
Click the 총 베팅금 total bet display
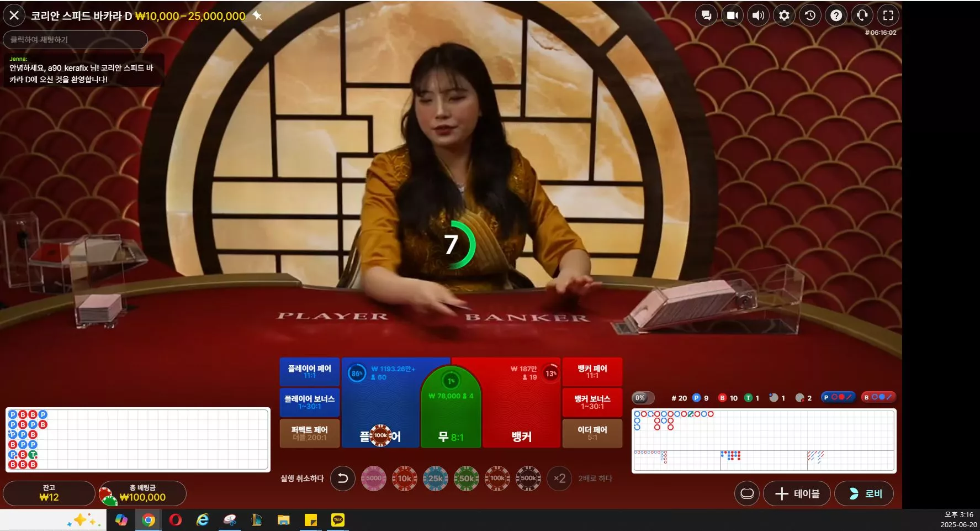point(142,493)
